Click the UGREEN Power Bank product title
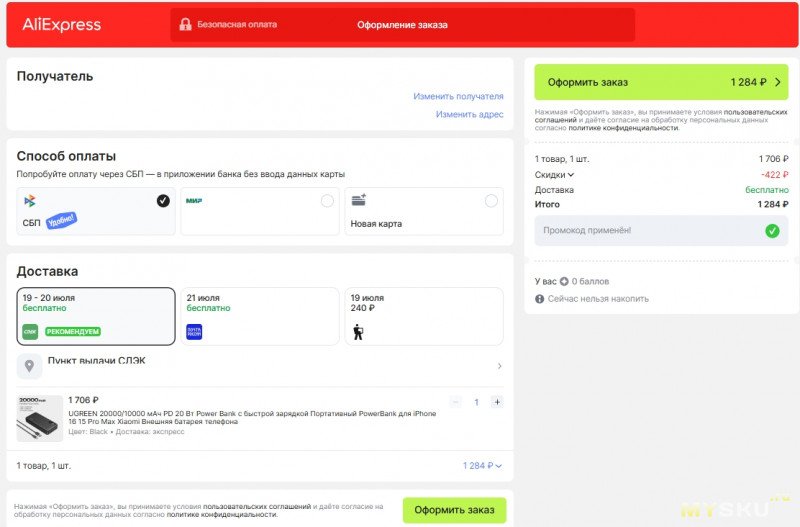The width and height of the screenshot is (800, 527). click(x=252, y=417)
